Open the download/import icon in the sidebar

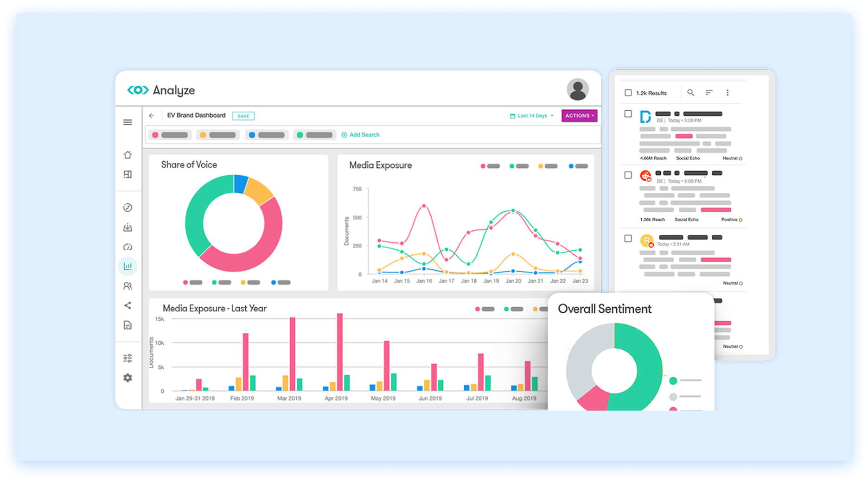coord(128,227)
